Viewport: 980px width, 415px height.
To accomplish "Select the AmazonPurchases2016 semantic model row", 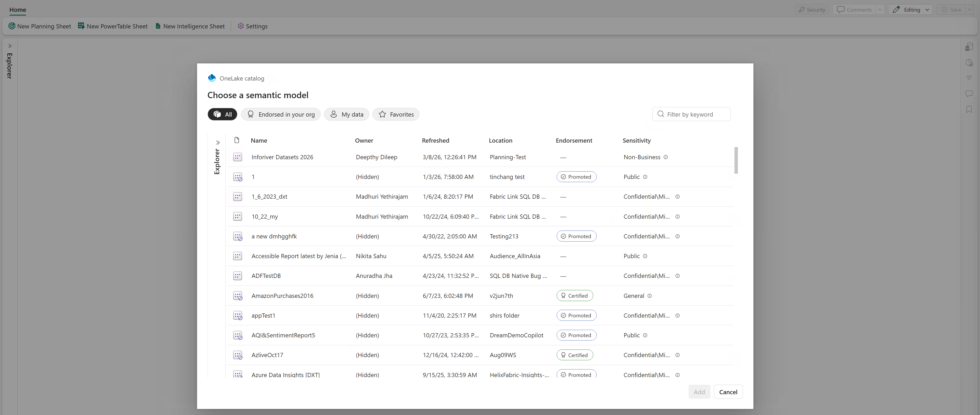I will pyautogui.click(x=282, y=296).
